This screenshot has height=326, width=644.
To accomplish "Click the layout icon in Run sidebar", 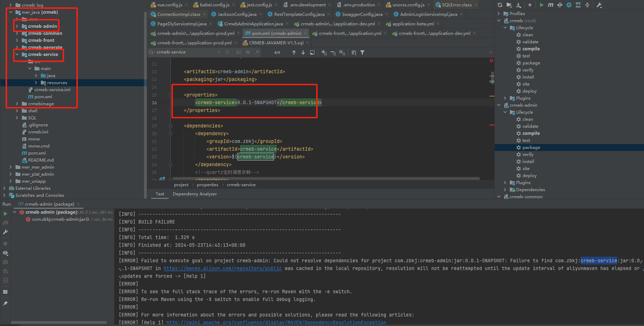I will 5,292.
